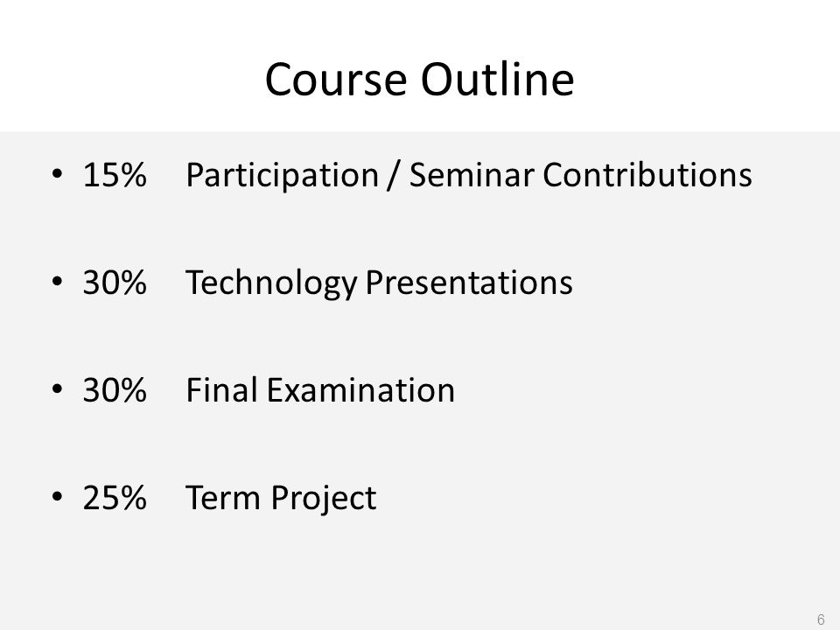840x630 pixels.
Task: Click the Participation / Seminar Contributions text
Action: [x=469, y=175]
